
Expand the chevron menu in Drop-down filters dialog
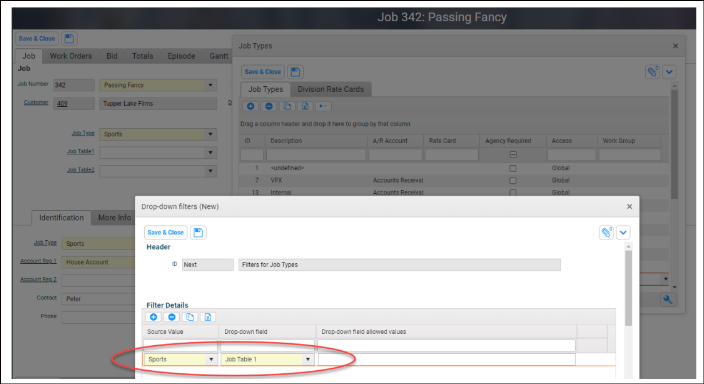(623, 233)
